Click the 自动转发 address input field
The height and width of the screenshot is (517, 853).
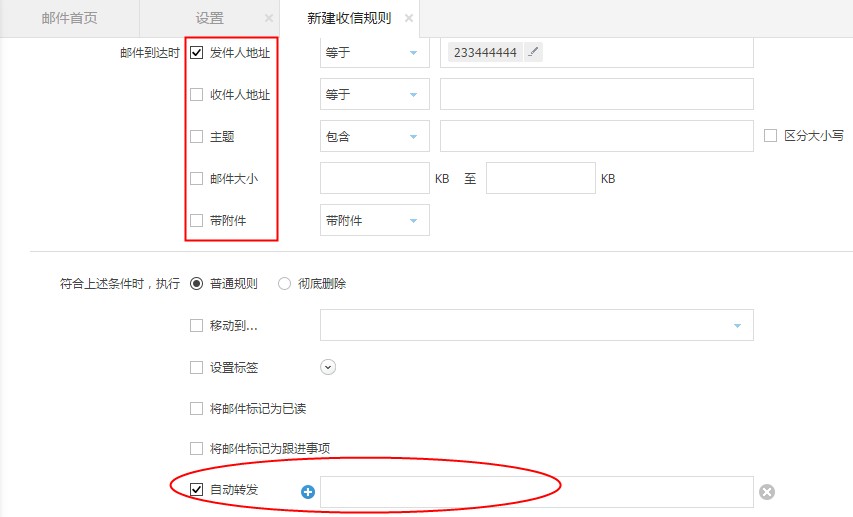[x=536, y=491]
